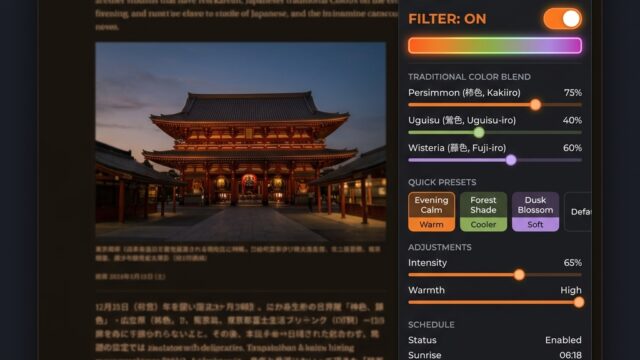640x360 pixels.
Task: Click the Quick Presets heading
Action: click(x=442, y=182)
